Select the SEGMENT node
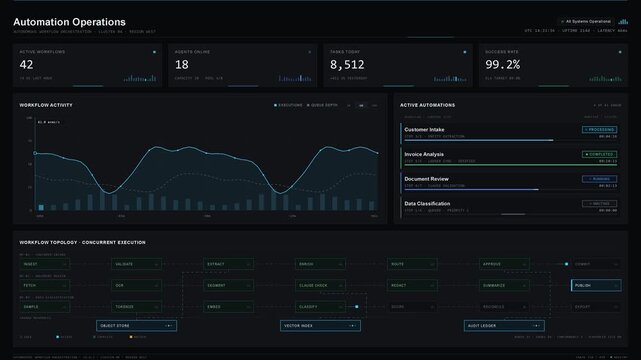641x360 pixels. [x=228, y=285]
